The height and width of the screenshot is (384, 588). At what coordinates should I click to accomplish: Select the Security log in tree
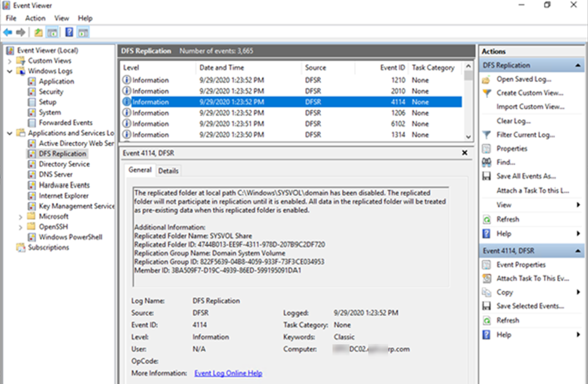click(51, 92)
